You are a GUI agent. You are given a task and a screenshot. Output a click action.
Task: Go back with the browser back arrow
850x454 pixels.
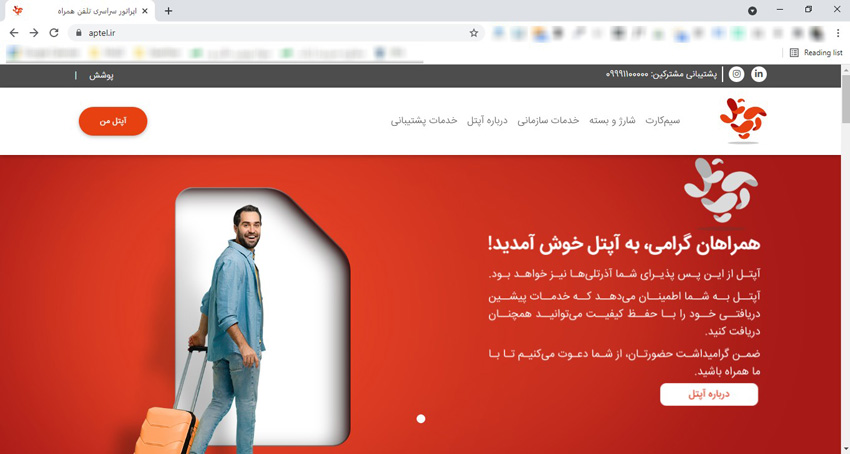tap(14, 33)
